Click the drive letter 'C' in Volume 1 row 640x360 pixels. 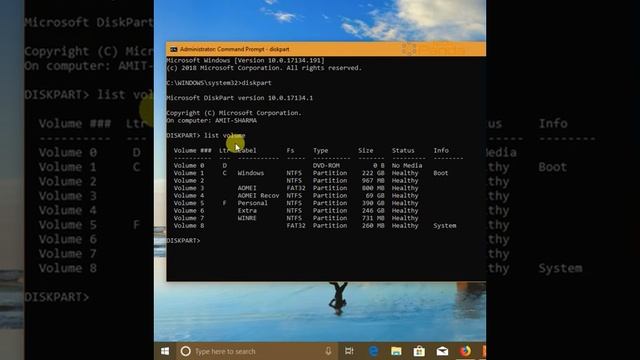[224, 173]
